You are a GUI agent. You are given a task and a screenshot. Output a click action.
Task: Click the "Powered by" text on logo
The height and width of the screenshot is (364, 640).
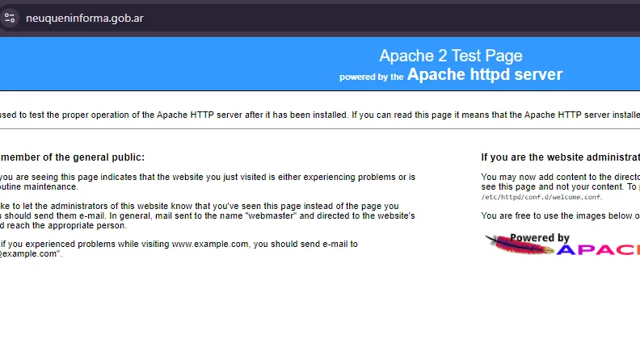click(x=540, y=238)
